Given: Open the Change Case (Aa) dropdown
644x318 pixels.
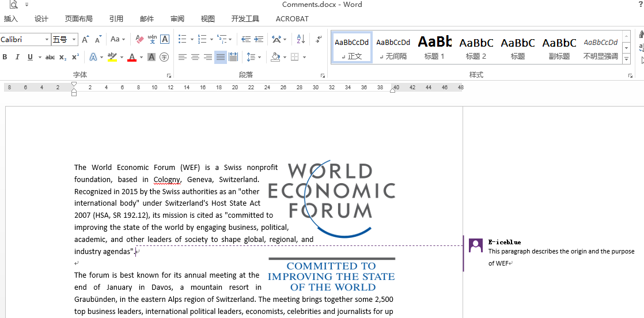Looking at the screenshot, I should tap(118, 39).
